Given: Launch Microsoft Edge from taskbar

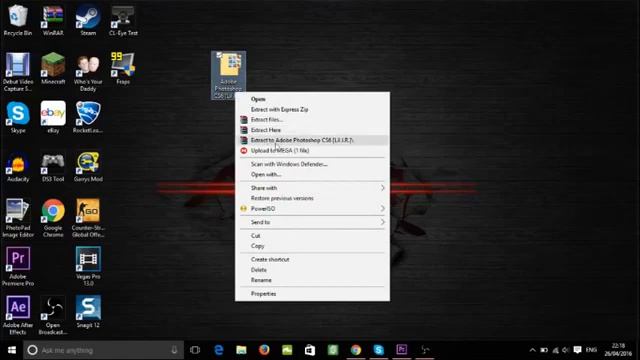Looking at the screenshot, I should 219,350.
